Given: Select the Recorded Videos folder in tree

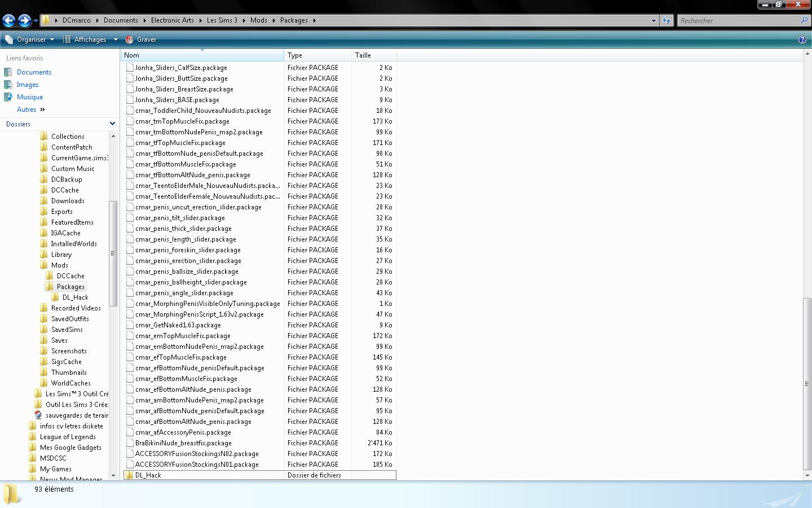Looking at the screenshot, I should [76, 308].
